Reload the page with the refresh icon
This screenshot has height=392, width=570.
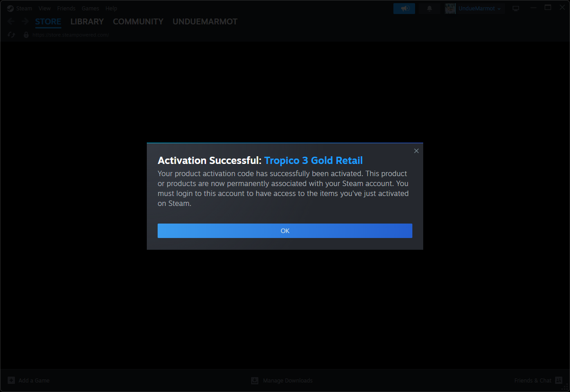12,35
